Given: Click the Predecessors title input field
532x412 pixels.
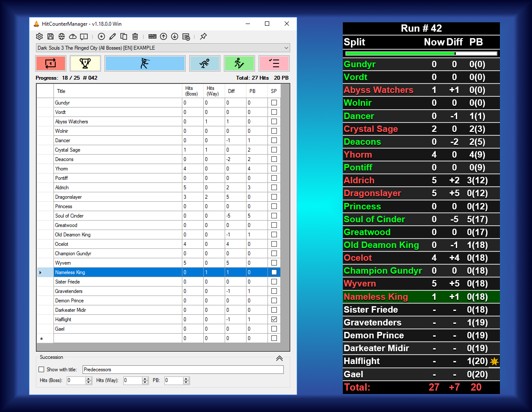Looking at the screenshot, I should point(183,370).
